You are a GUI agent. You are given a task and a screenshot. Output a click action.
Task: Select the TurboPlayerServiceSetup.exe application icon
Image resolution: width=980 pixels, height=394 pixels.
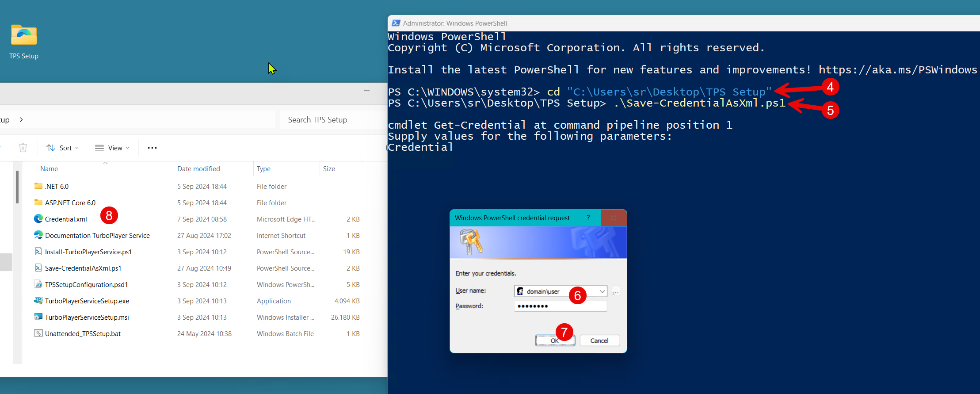(x=38, y=301)
